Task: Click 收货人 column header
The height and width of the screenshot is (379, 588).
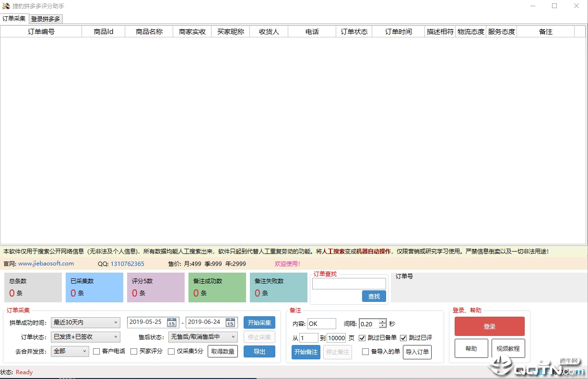Action: tap(269, 32)
